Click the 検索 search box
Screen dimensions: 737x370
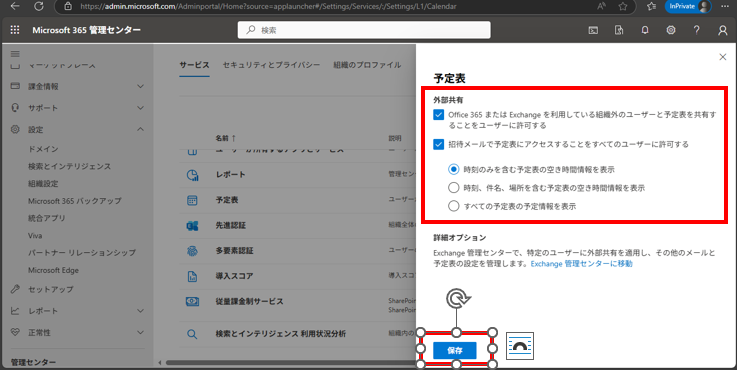pos(364,30)
